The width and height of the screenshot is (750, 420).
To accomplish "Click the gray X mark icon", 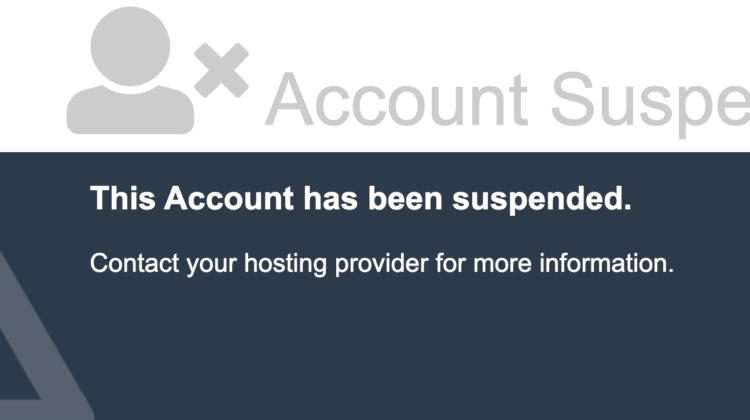I will click(x=221, y=70).
